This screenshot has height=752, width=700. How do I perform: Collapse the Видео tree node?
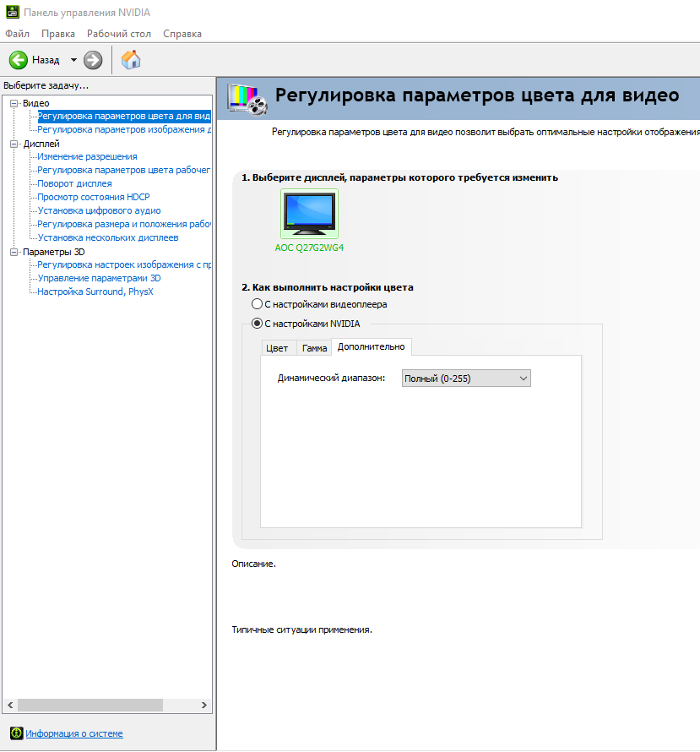coord(14,103)
